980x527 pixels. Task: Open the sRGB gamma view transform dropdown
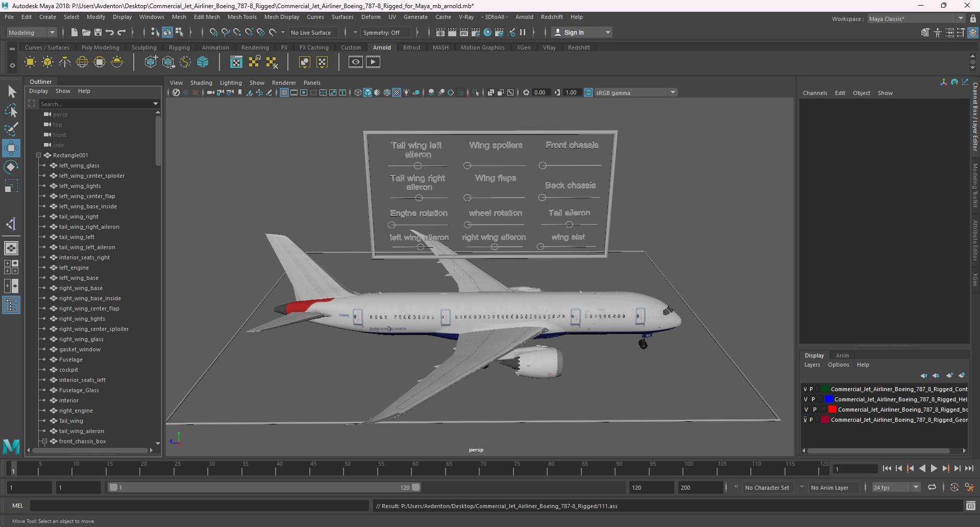pyautogui.click(x=635, y=92)
